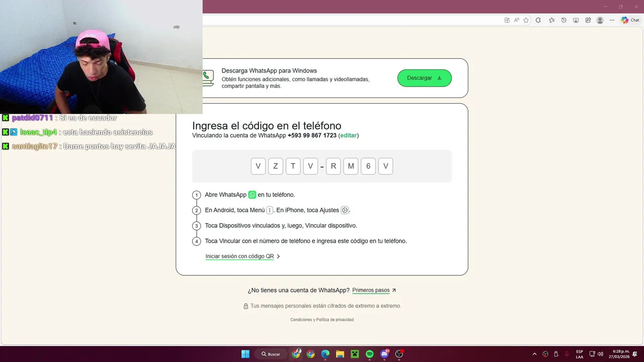Switch the ESP LAA input language
This screenshot has width=644, height=362.
[x=580, y=354]
